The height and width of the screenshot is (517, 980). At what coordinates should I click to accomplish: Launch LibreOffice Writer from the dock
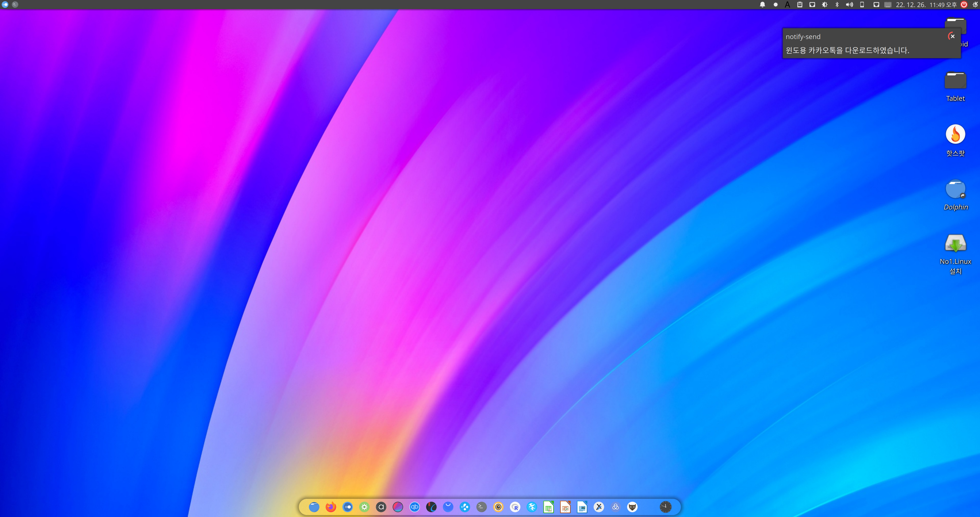pyautogui.click(x=582, y=507)
